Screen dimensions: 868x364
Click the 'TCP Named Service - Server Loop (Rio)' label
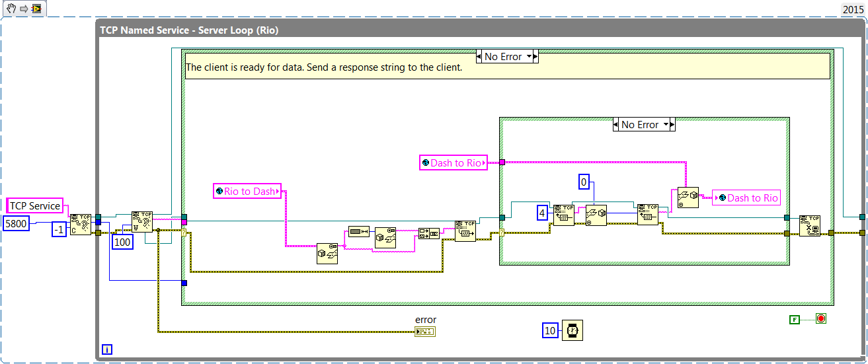189,30
